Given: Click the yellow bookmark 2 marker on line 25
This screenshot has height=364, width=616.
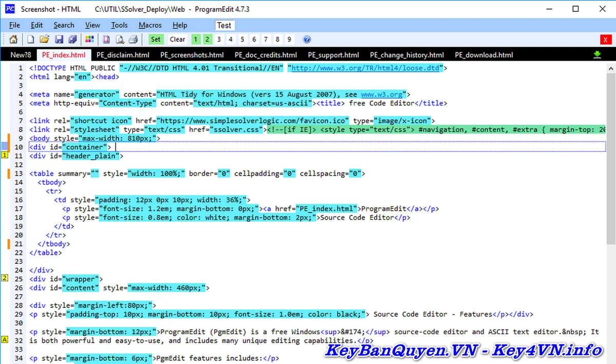Looking at the screenshot, I should click(x=5, y=279).
